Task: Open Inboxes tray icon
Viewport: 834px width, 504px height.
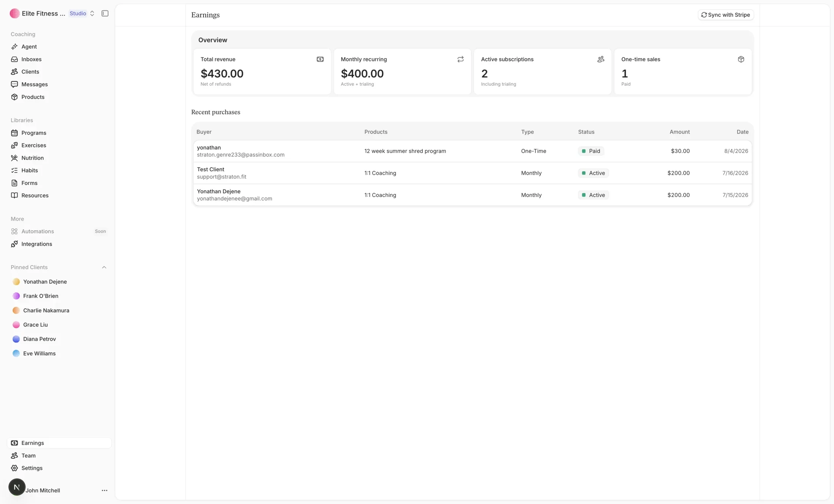Action: [x=14, y=59]
